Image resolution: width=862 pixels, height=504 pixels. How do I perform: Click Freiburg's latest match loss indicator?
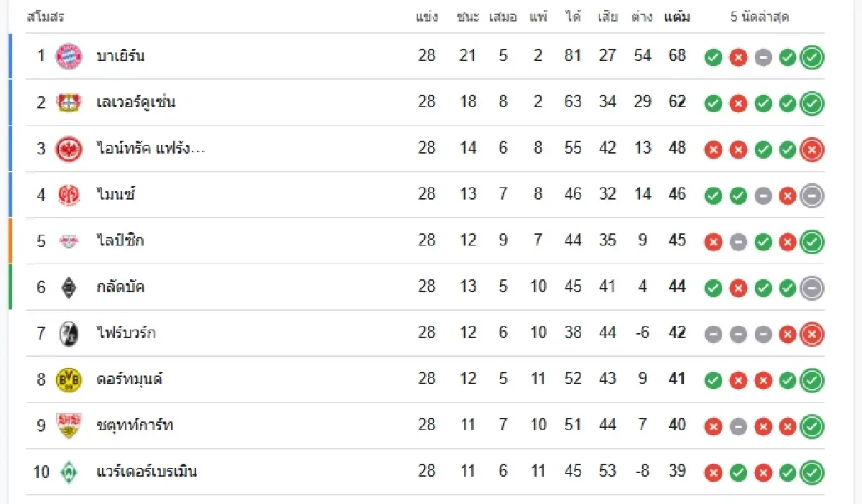click(x=812, y=335)
